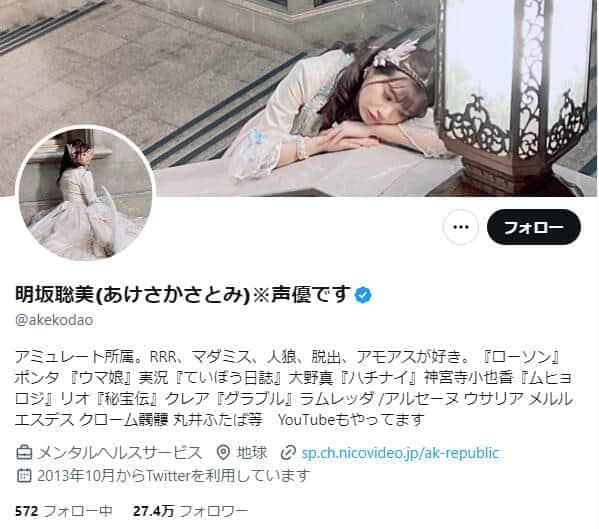Viewport: 599px width, 529px height.
Task: Open the circular profile picture
Action: coord(85,194)
